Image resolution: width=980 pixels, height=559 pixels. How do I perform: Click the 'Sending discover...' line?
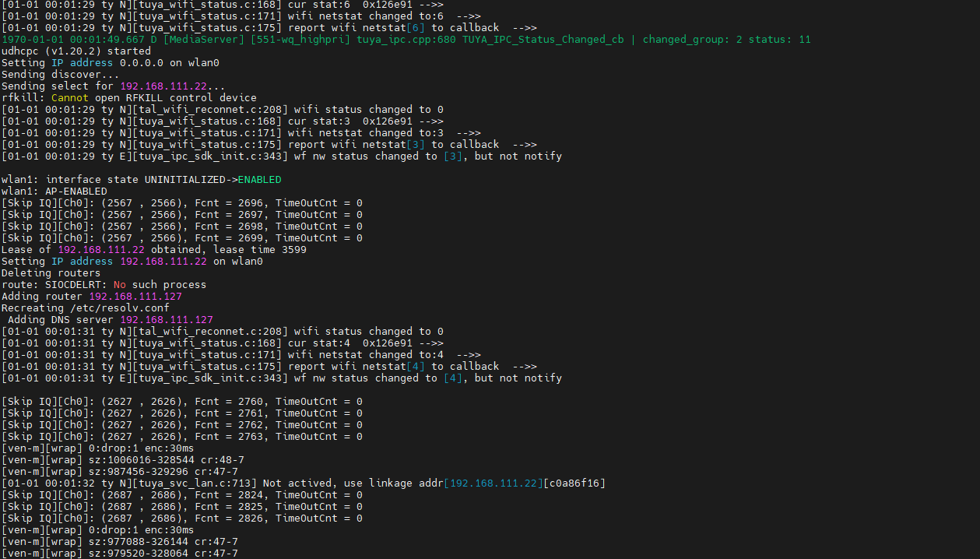(54, 74)
